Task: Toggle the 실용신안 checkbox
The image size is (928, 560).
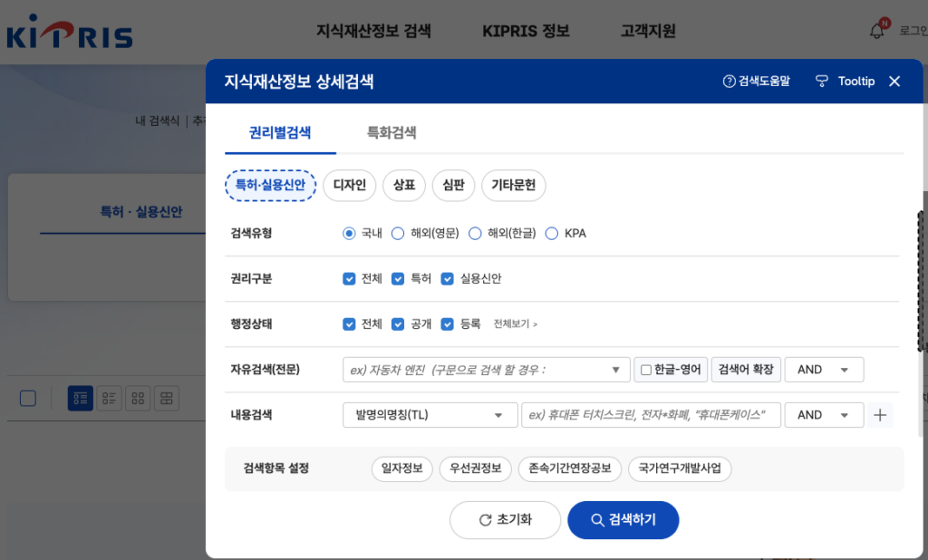Action: coord(448,279)
